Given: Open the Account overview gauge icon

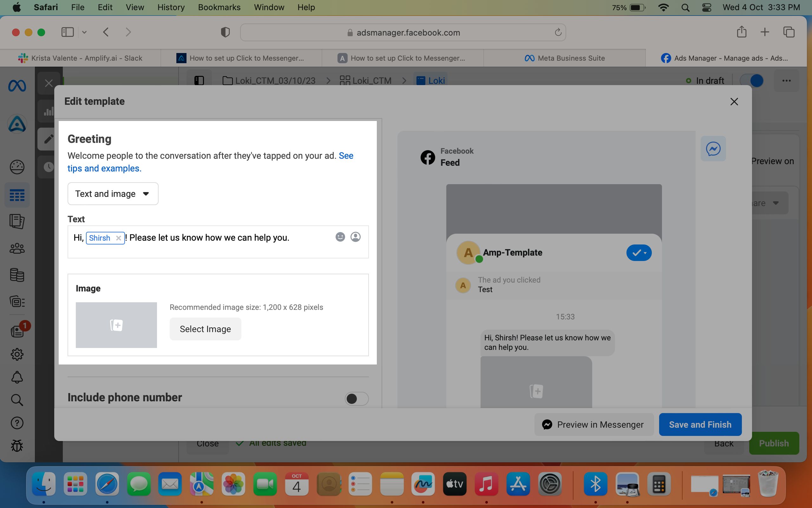Looking at the screenshot, I should (x=17, y=167).
